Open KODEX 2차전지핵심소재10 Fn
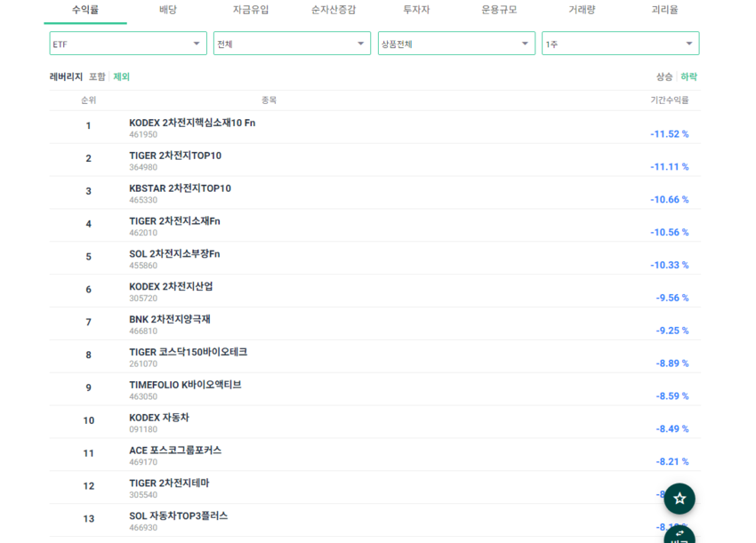The image size is (756, 543). click(192, 123)
